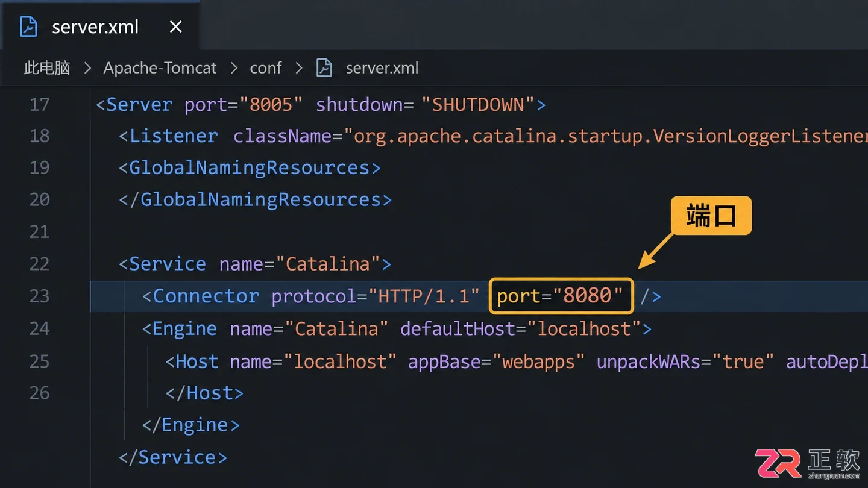Image resolution: width=868 pixels, height=488 pixels.
Task: Click the Connector tag name
Action: pyautogui.click(x=206, y=296)
